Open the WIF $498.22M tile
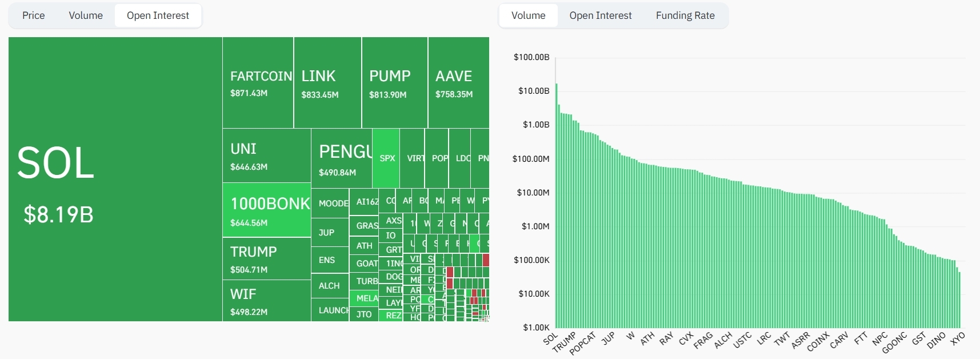Image resolution: width=980 pixels, height=359 pixels. coord(266,301)
